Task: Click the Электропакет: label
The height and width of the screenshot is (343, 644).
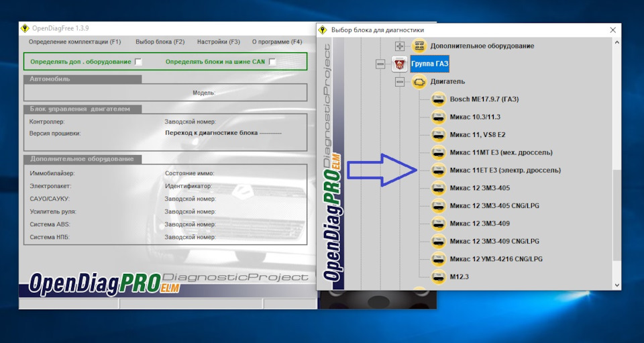Action: (50, 186)
